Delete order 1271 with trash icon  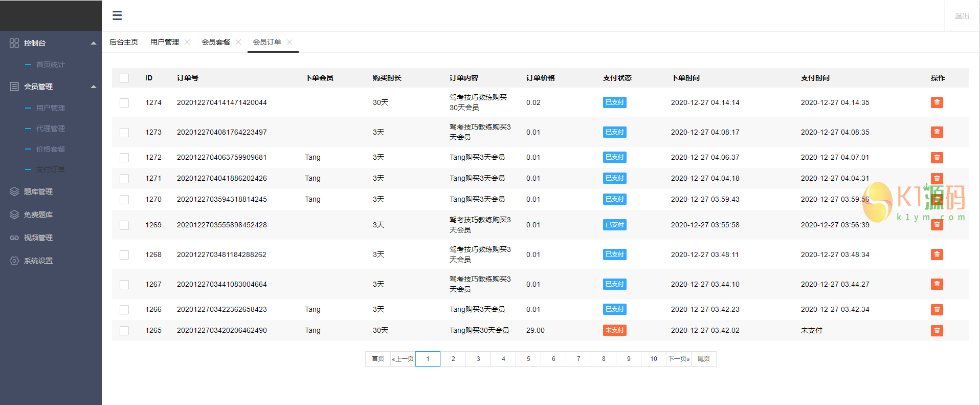pyautogui.click(x=937, y=178)
